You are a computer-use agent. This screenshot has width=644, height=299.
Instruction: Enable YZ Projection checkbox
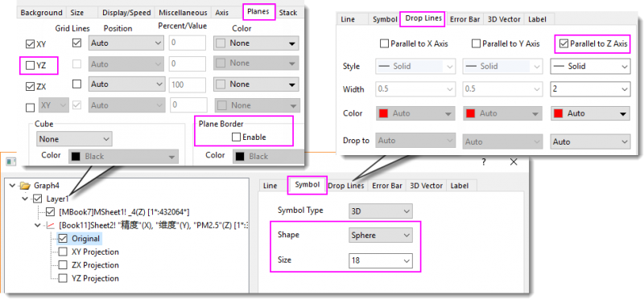pyautogui.click(x=64, y=278)
